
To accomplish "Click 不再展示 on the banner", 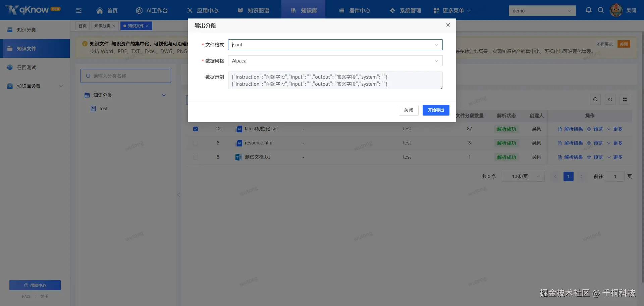I will (605, 44).
